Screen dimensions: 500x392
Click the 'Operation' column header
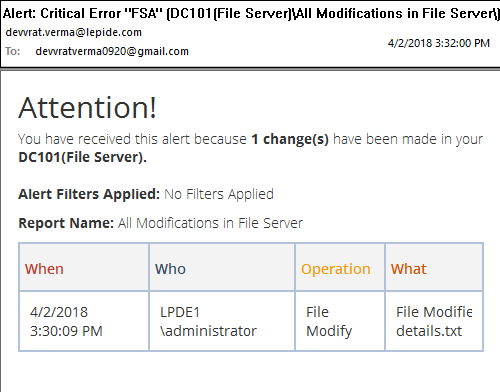336,269
